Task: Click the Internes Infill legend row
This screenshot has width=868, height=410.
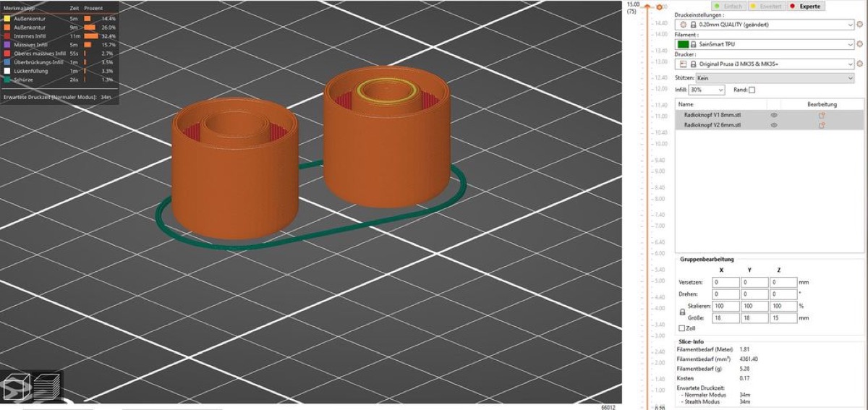Action: coord(59,36)
